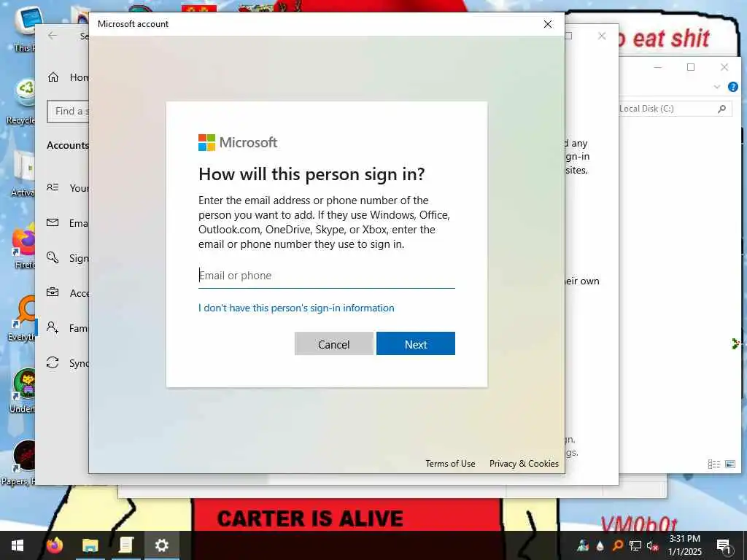Open the Home icon in Settings
Viewport: 747px width, 560px height.
(53, 77)
